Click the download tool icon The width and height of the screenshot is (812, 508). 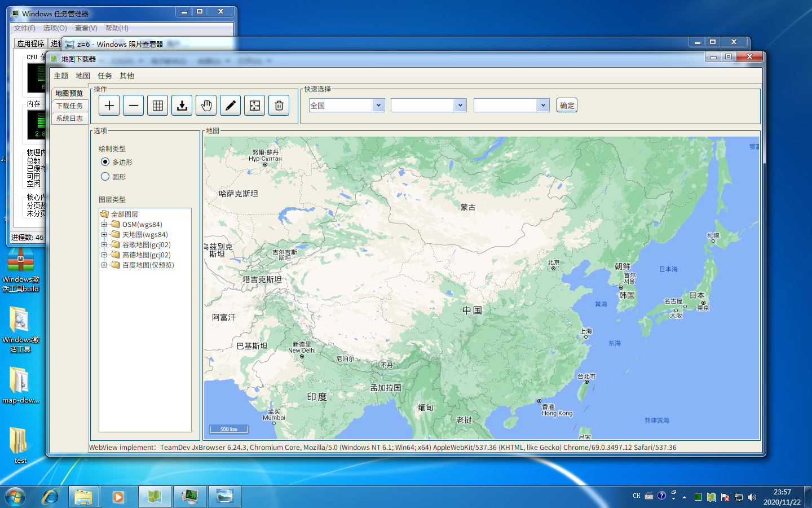182,106
